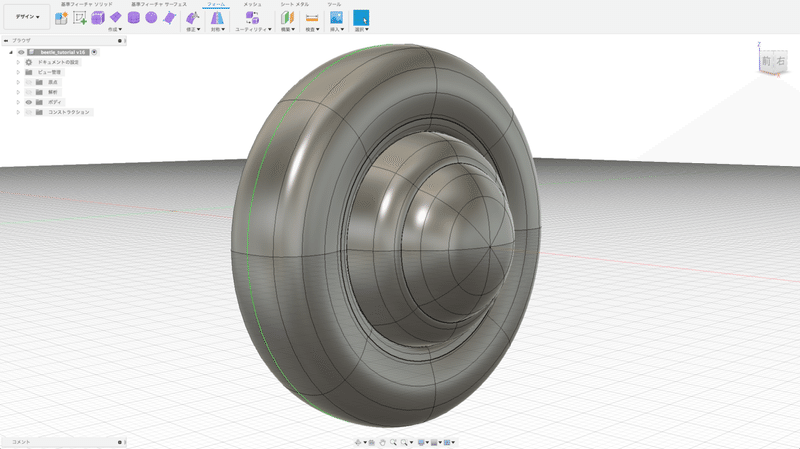This screenshot has height=449, width=800.
Task: Click the ブラウザ panel options dot
Action: (120, 41)
